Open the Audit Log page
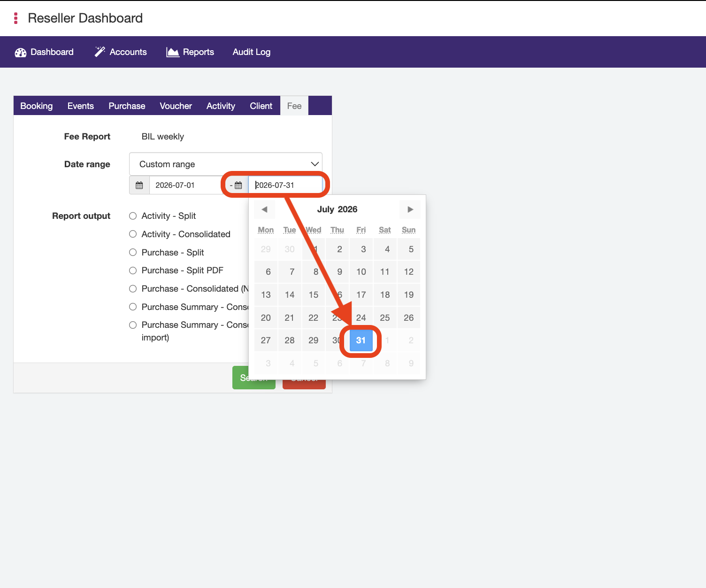The width and height of the screenshot is (706, 588). [x=252, y=52]
